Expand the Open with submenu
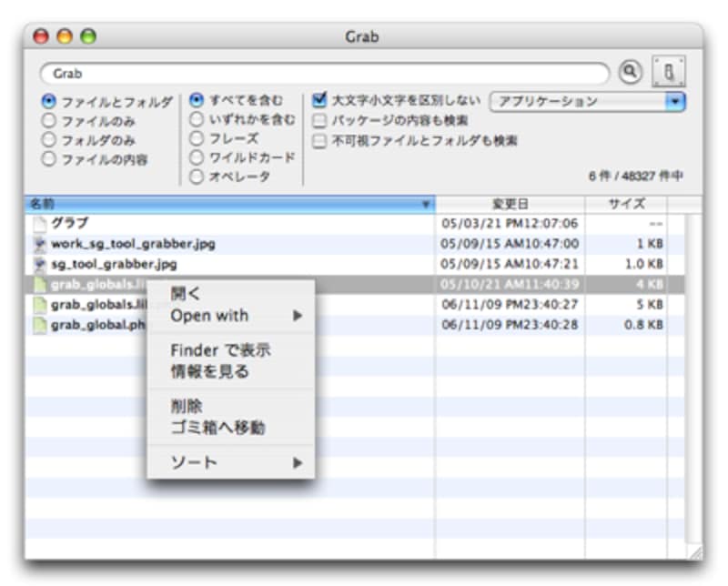Viewport: 728px width, 586px height. (236, 316)
